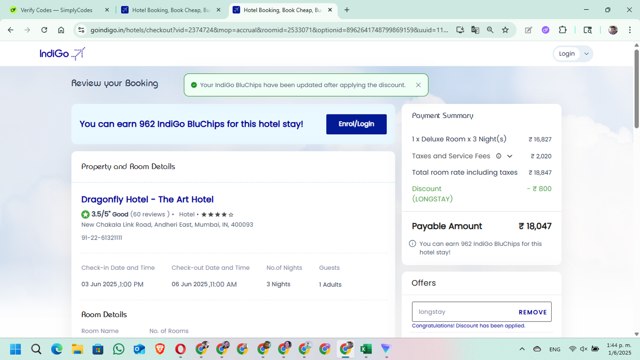Viewport: 640px width, 360px height.
Task: Click the scroll-down arrow of the page scrollbar
Action: click(x=636, y=334)
